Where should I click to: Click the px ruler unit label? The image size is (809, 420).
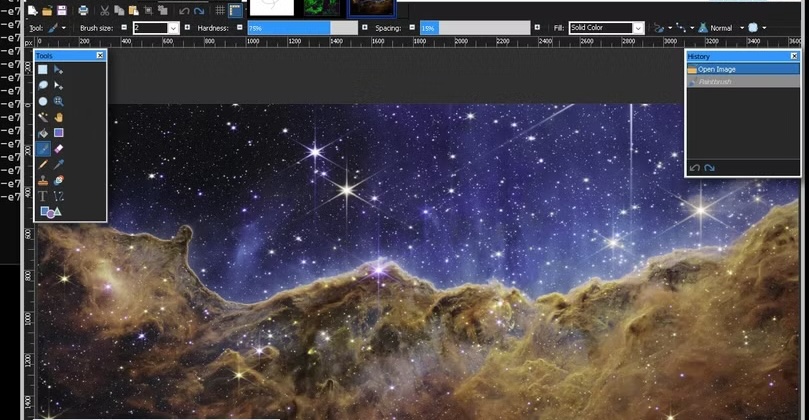[x=29, y=42]
